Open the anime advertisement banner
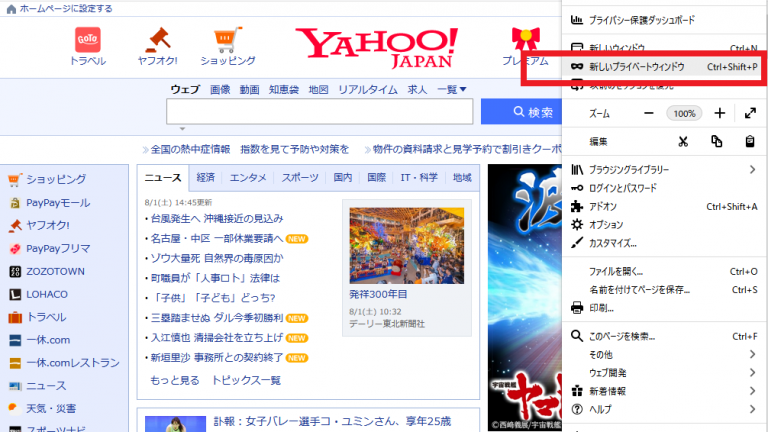Image resolution: width=768 pixels, height=432 pixels. coord(525,297)
